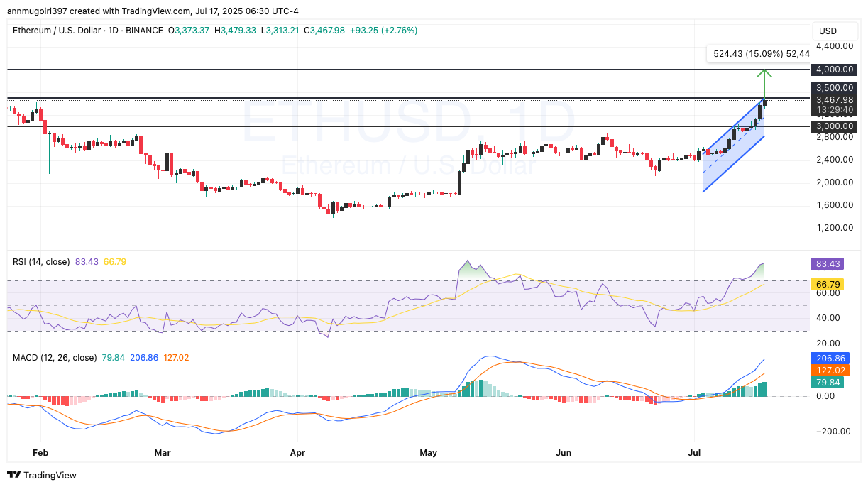Click the purple 83.43 RSI axis label
This screenshot has height=487, width=868.
point(829,264)
